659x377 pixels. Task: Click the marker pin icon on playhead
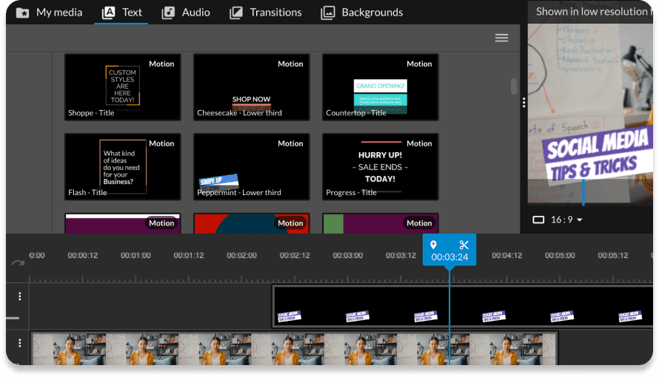coord(433,245)
